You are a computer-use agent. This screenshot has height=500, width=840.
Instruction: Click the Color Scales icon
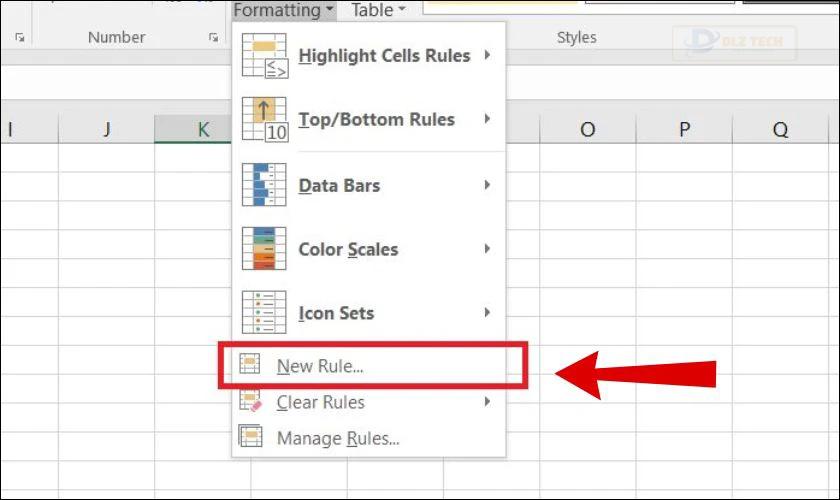[264, 249]
